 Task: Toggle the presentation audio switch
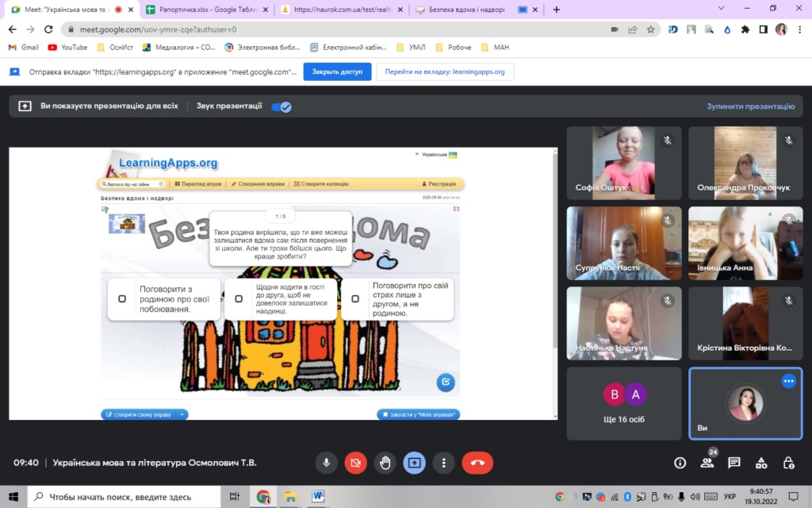coord(281,106)
